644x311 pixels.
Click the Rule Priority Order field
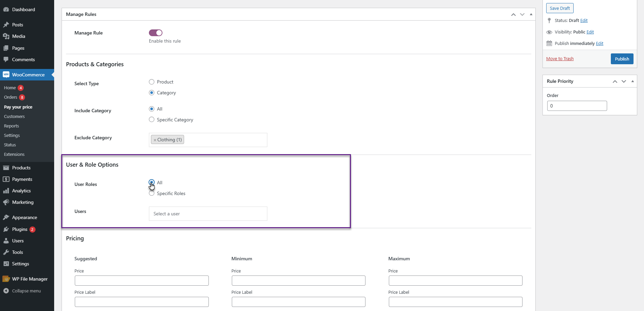click(x=577, y=106)
